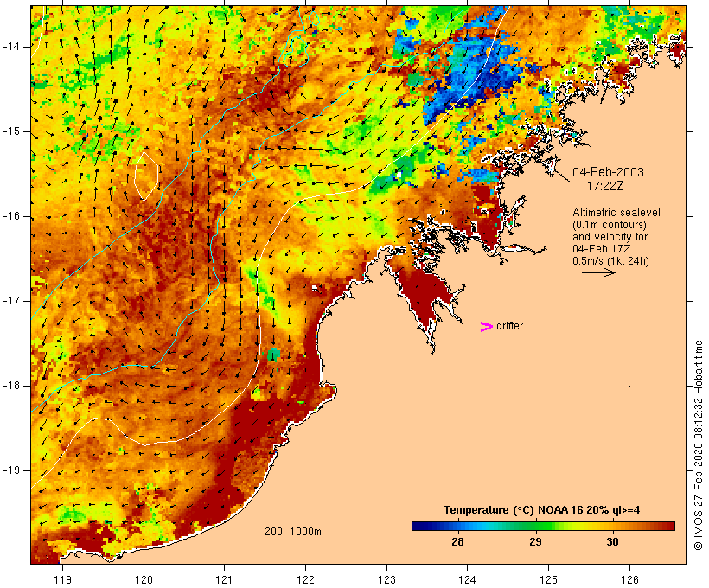The image size is (709, 588).
Task: Click latitude axis label '-18'
Action: coord(10,386)
